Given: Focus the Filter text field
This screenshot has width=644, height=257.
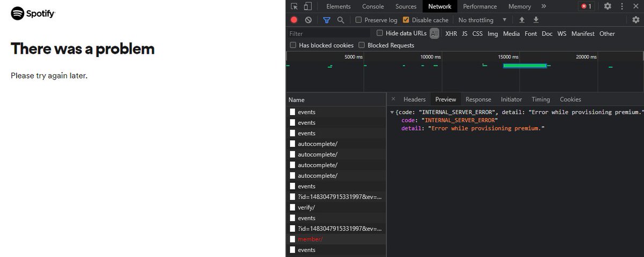Looking at the screenshot, I should [328, 33].
